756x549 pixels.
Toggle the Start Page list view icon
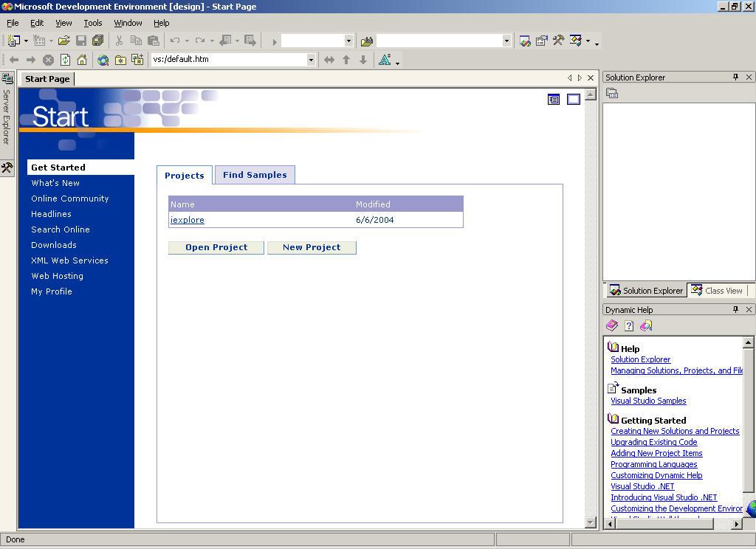coord(554,100)
